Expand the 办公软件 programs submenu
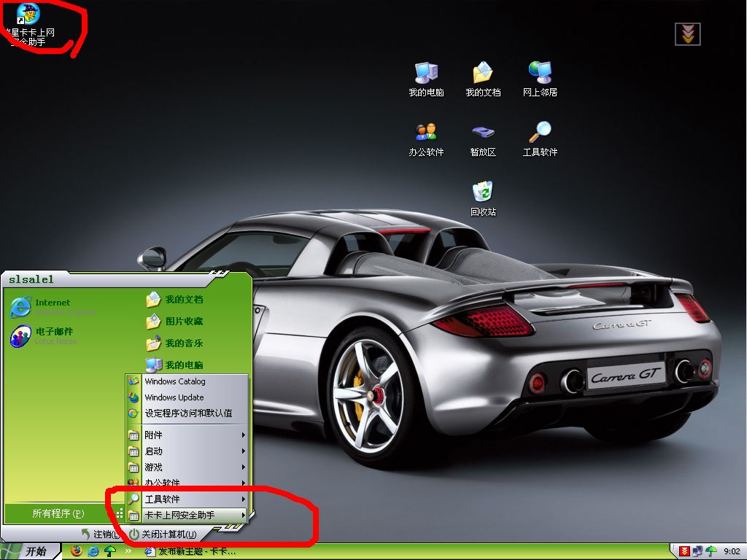 pyautogui.click(x=187, y=483)
